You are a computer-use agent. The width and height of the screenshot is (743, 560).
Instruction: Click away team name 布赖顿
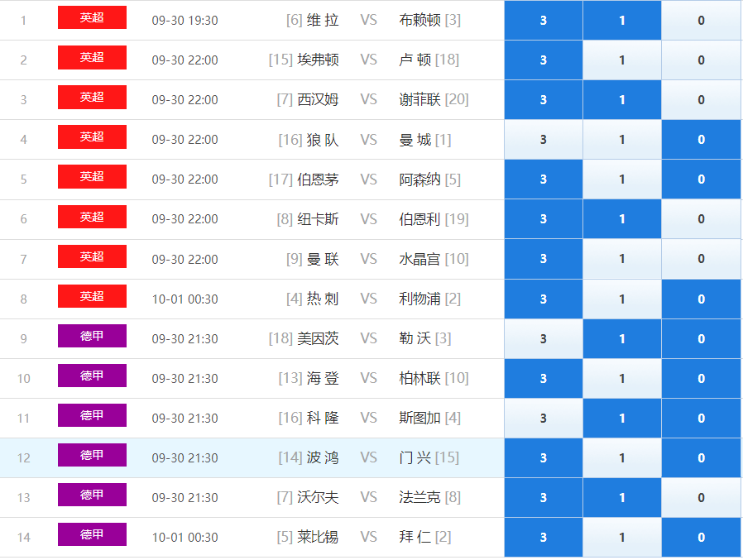[x=419, y=20]
